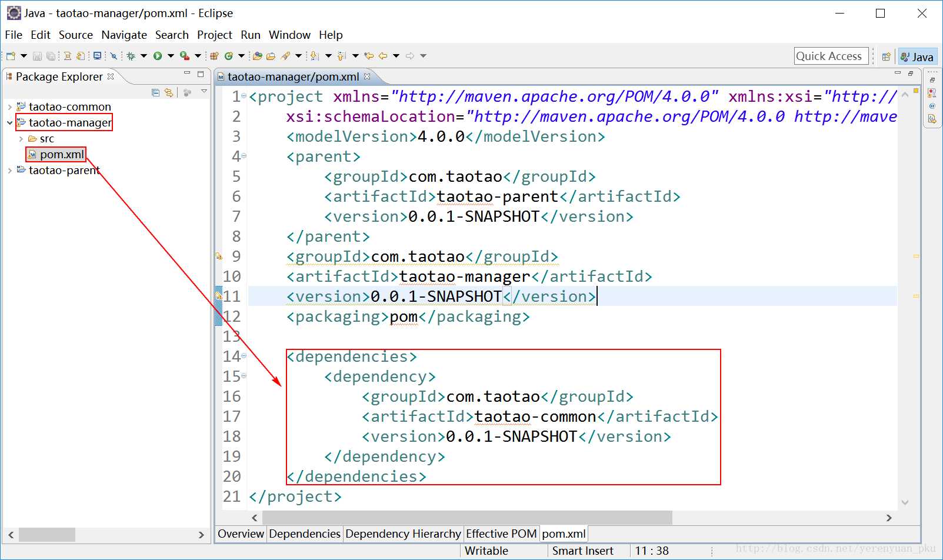Open the External Tools dropdown arrow
This screenshot has width=943, height=560.
point(198,56)
